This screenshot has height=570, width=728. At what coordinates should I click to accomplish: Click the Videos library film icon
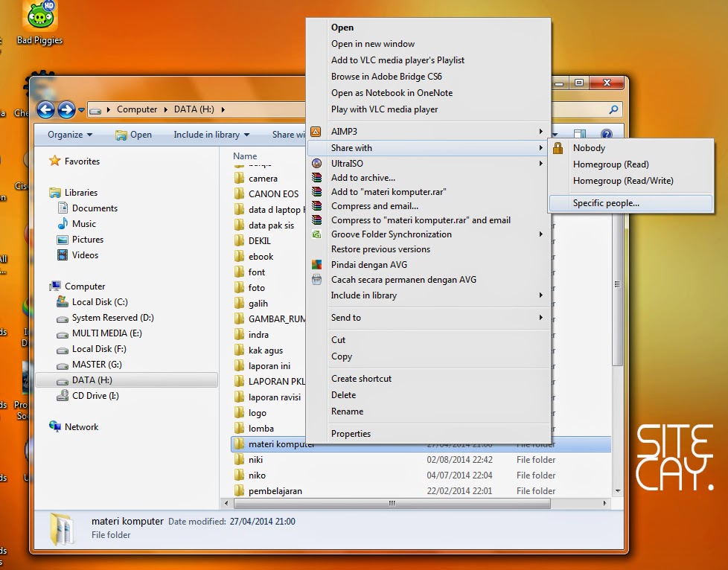pyautogui.click(x=63, y=254)
